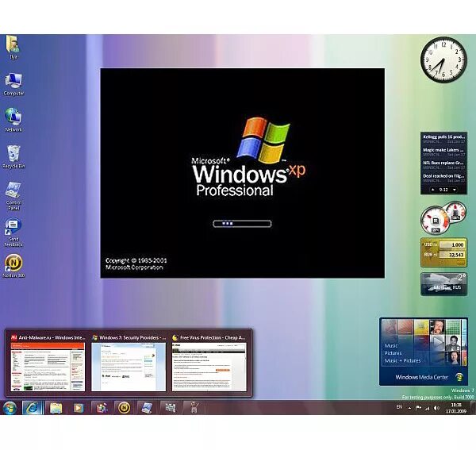Open the volume speaker tray icon

coord(436,408)
